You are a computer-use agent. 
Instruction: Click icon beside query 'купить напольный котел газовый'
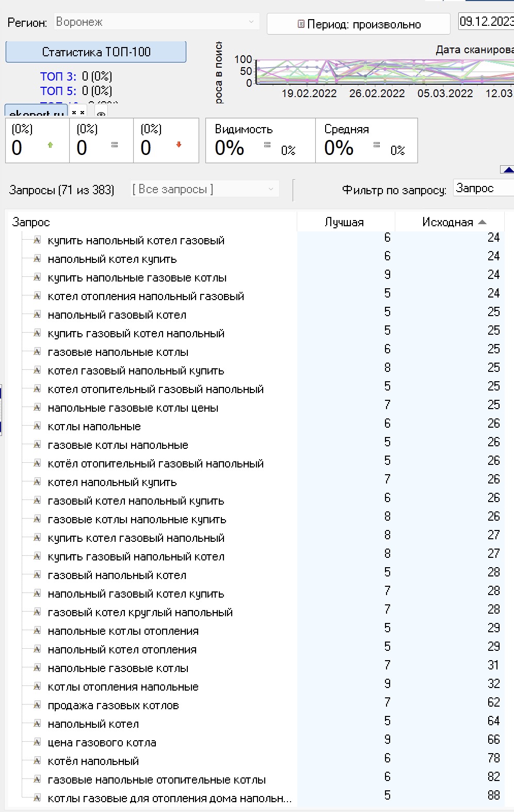(x=37, y=240)
